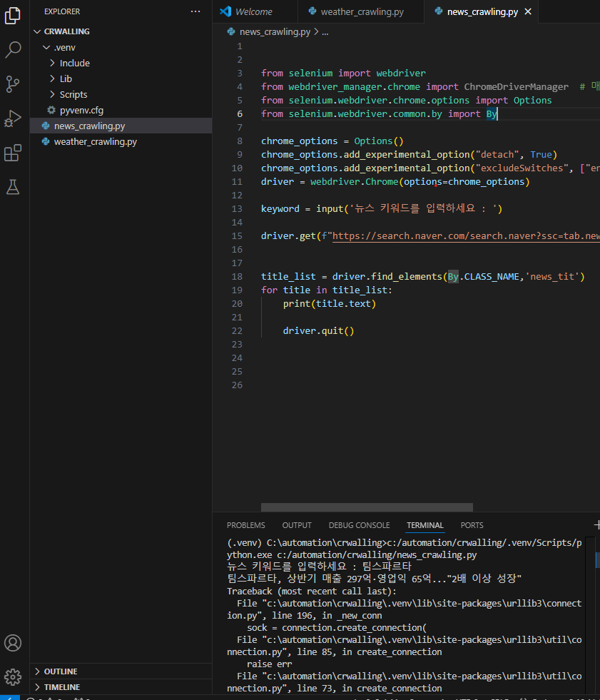Open the Run and Debug view icon

pyautogui.click(x=13, y=118)
